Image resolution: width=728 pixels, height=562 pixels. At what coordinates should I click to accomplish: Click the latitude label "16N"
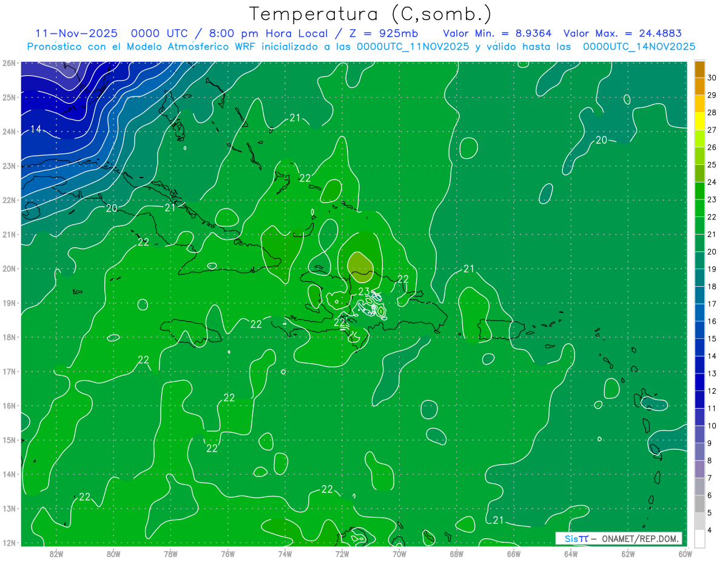point(9,406)
